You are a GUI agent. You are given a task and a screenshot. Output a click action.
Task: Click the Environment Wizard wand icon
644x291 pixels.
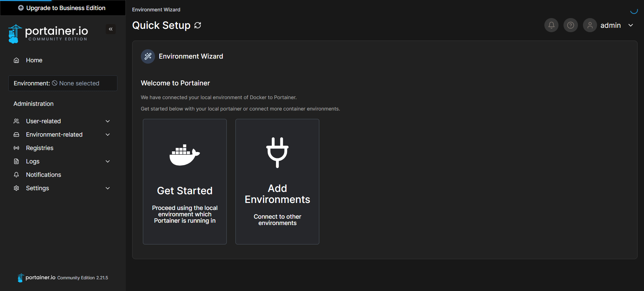tap(148, 56)
